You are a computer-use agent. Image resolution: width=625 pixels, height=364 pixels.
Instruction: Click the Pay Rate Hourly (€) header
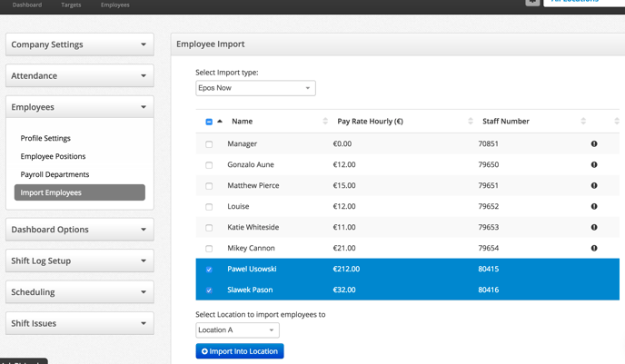pyautogui.click(x=371, y=121)
